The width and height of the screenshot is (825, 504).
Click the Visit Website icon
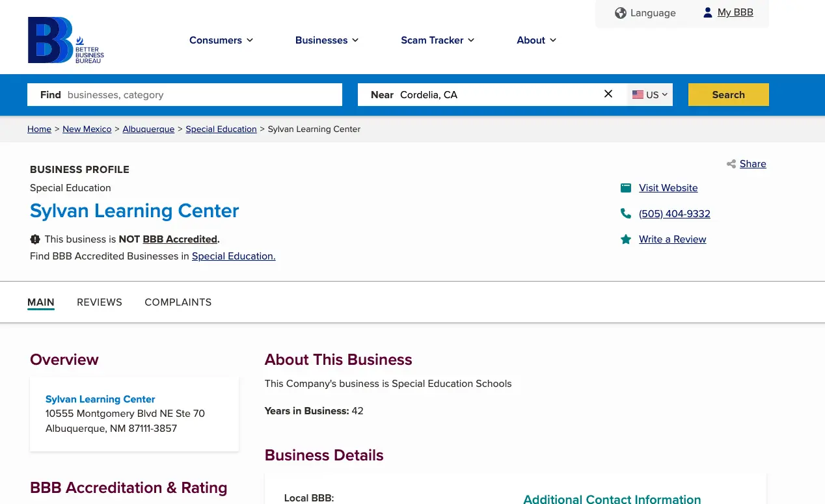pyautogui.click(x=626, y=187)
